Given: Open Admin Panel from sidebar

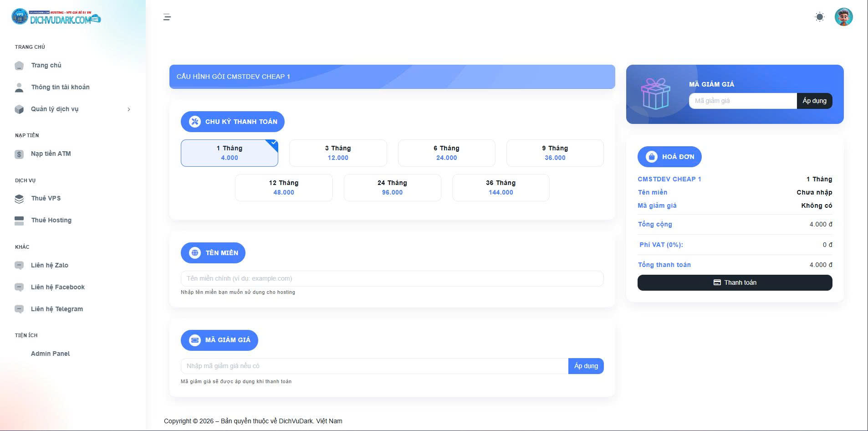Looking at the screenshot, I should [x=50, y=354].
